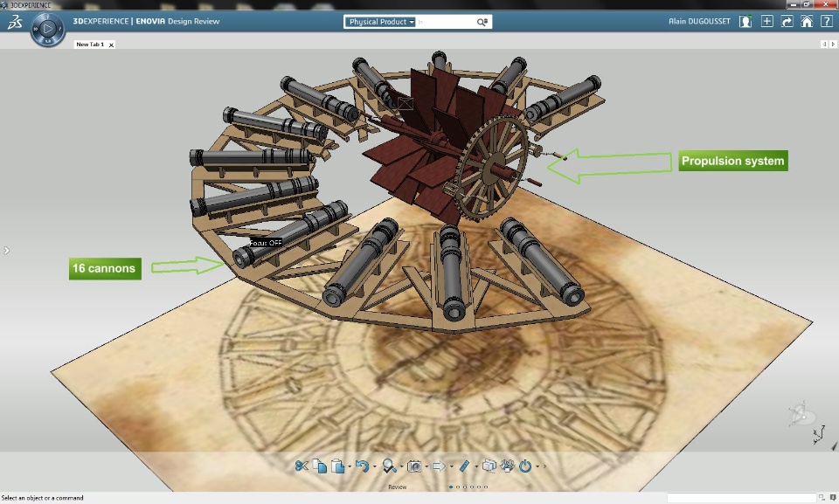
Task: Click the status bar bottom-right corner icon
Action: 833,498
